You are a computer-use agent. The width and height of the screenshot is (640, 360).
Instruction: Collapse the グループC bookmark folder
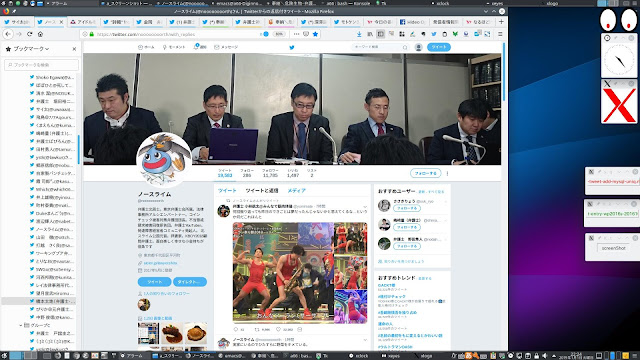tap(21, 325)
